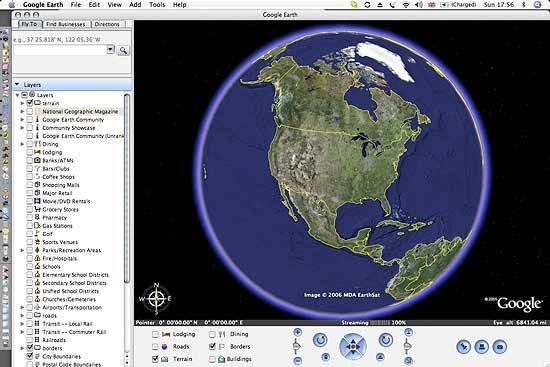Click the Dining fork and knife icon in the Layers list
550x367 pixels.
(x=37, y=144)
